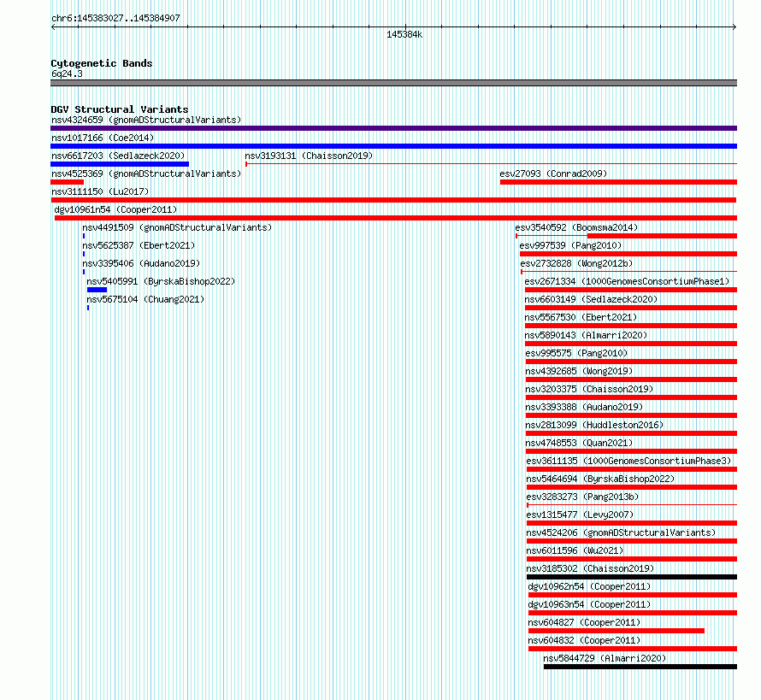Image resolution: width=761 pixels, height=700 pixels.
Task: Click dgv10963n54 (Cooper2011) label
Action: pyautogui.click(x=589, y=604)
